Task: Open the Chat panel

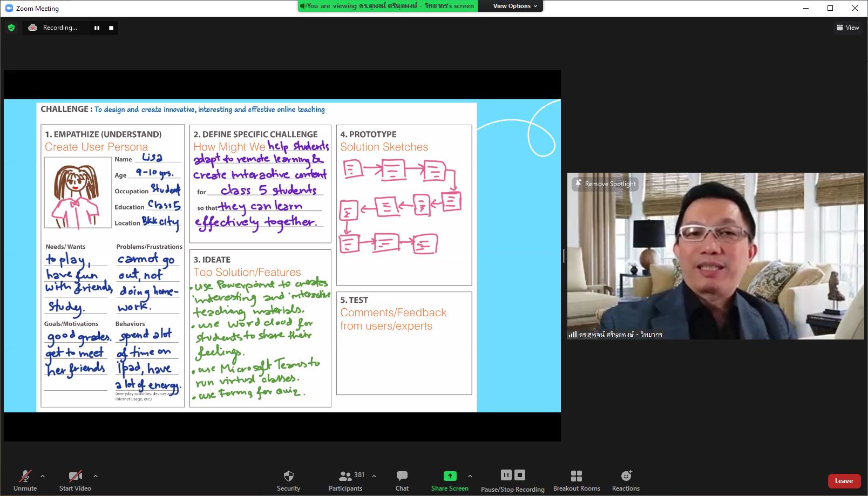Action: (402, 480)
